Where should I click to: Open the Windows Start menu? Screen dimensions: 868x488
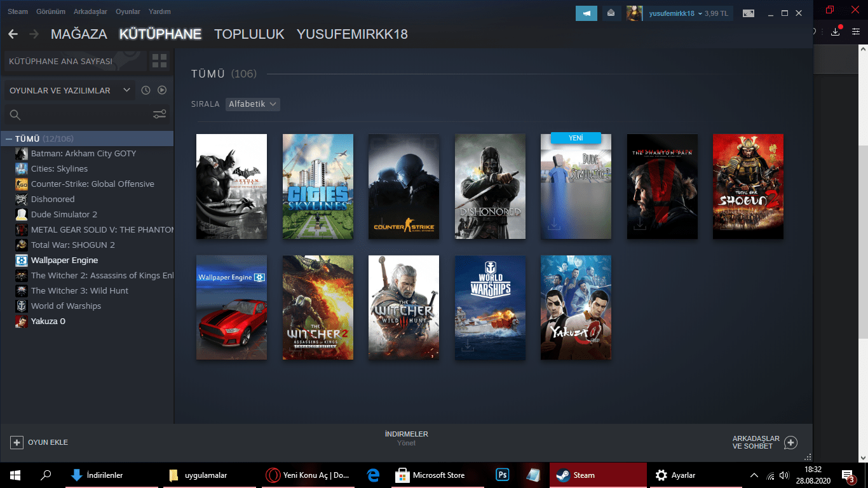coord(15,475)
